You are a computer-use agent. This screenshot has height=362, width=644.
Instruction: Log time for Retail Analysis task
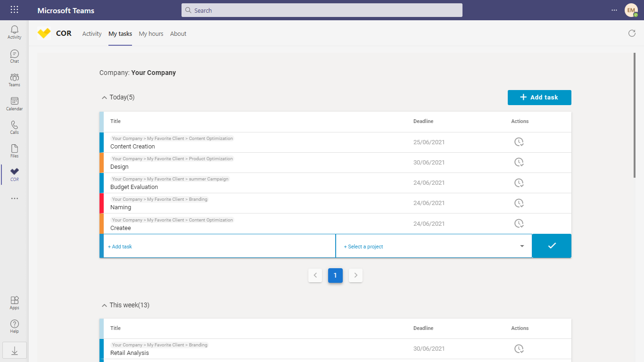pyautogui.click(x=519, y=349)
